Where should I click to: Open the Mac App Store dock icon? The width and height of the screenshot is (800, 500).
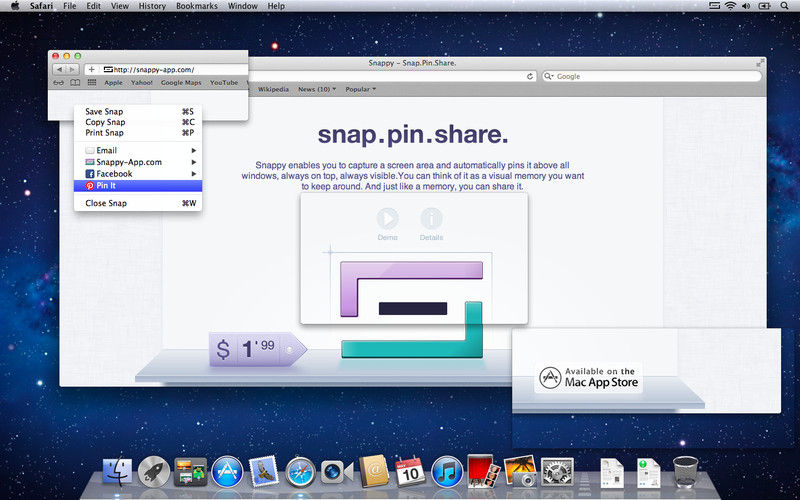click(x=228, y=468)
